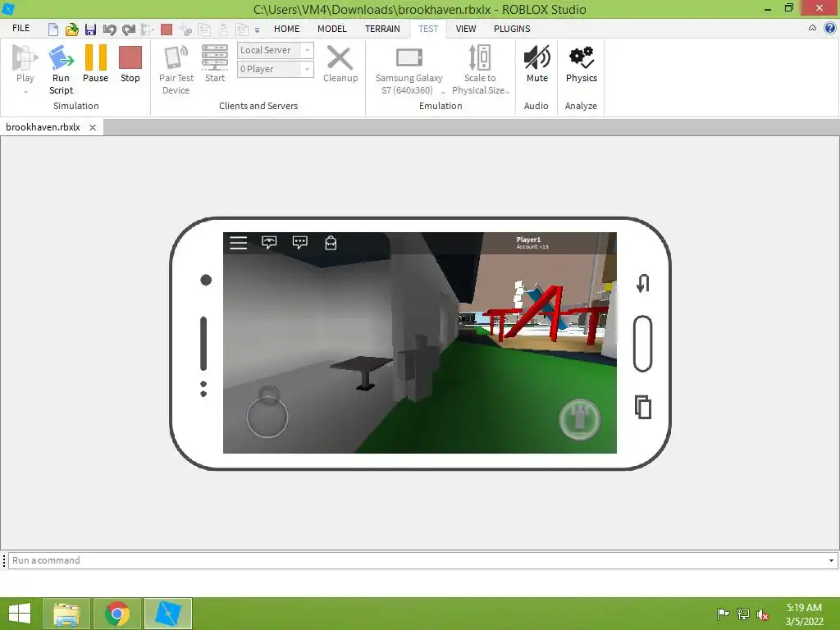The height and width of the screenshot is (630, 840).
Task: Click the emulator home oval button
Action: coord(642,344)
